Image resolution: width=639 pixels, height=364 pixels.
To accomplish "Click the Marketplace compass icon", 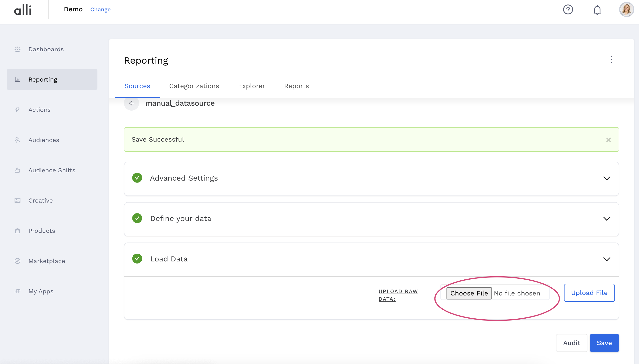I will (18, 261).
